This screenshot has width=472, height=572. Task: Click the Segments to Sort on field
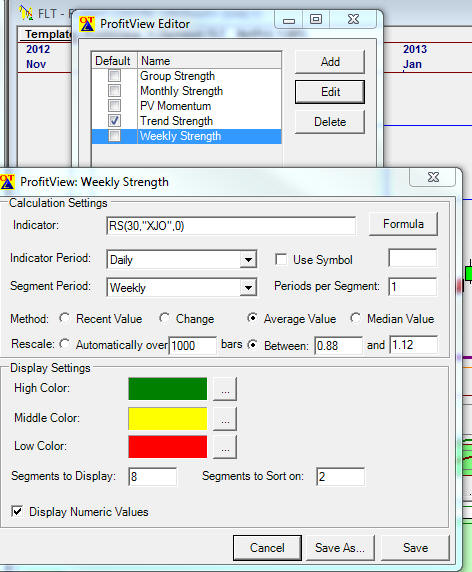340,476
